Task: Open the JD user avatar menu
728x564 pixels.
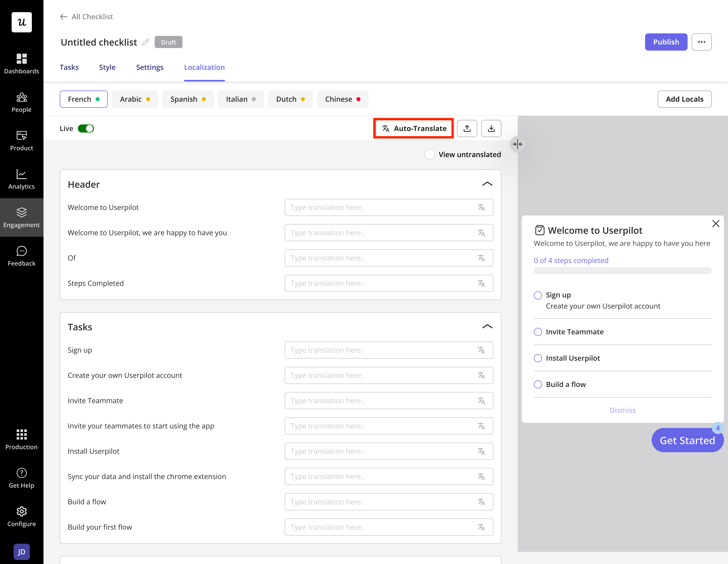Action: pos(22,552)
